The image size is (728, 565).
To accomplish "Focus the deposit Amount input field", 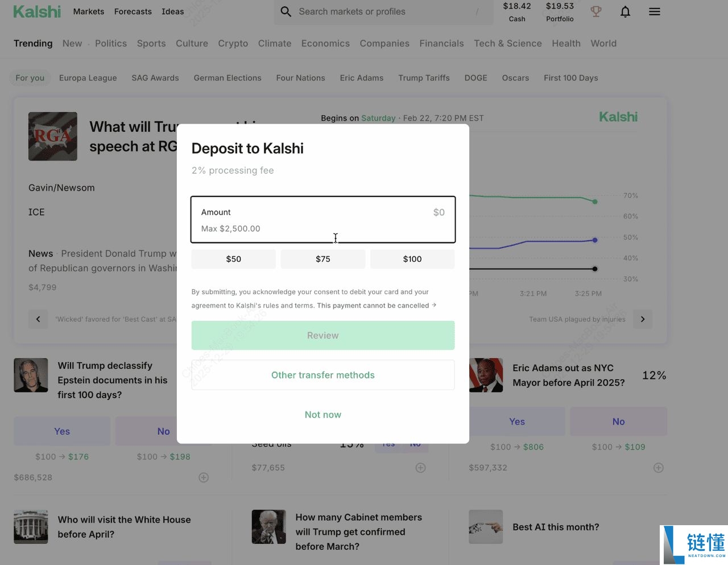I will coord(323,220).
